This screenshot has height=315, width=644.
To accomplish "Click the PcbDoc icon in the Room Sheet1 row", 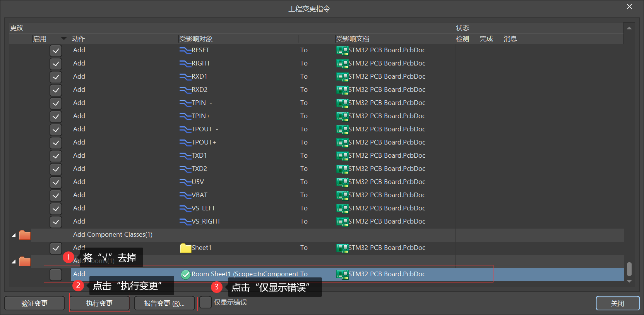I will tap(342, 275).
